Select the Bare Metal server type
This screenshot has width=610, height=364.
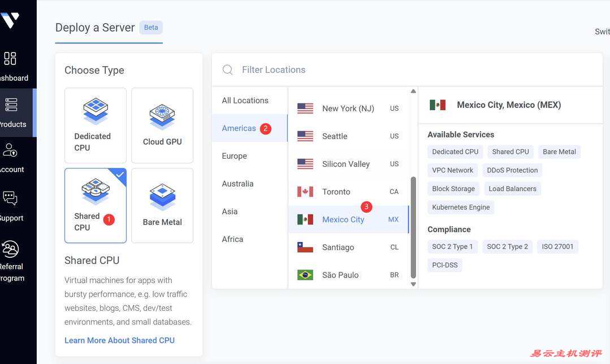coord(162,205)
